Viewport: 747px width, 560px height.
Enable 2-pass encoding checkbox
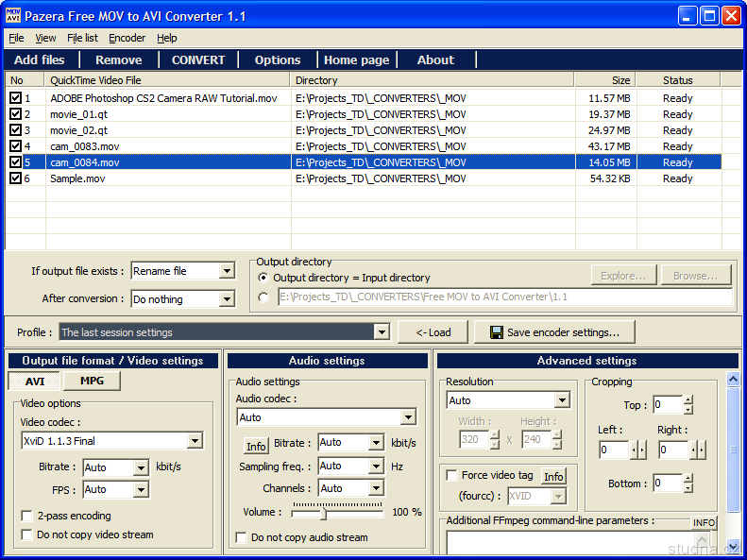click(27, 516)
